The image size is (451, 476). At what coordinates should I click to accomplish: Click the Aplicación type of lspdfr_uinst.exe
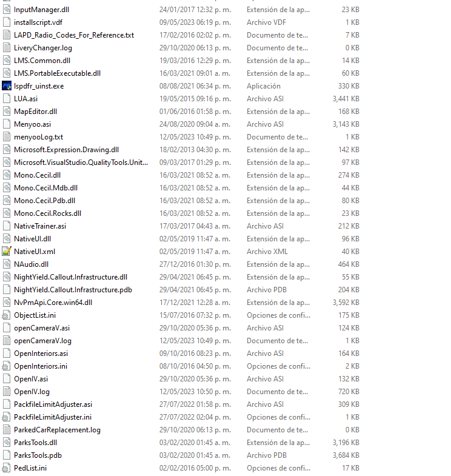tap(264, 86)
